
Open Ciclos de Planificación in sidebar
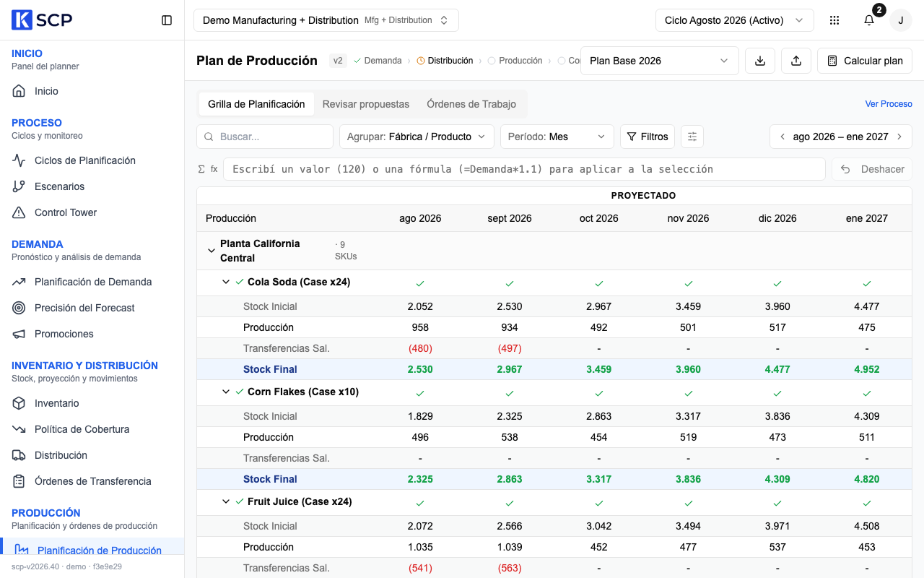tap(92, 160)
